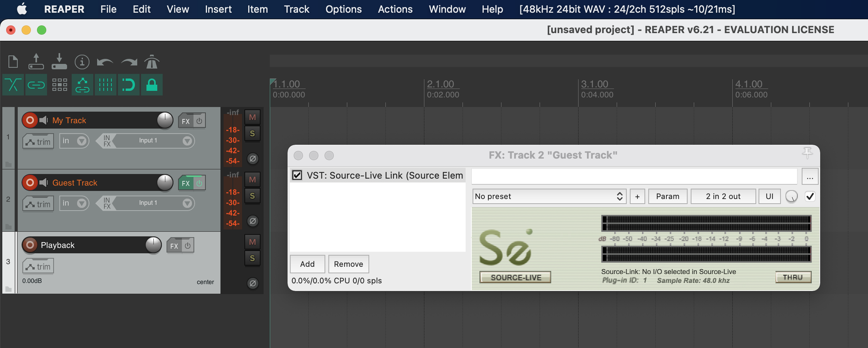Solo Playback track with S button
The image size is (868, 348).
coord(252,258)
